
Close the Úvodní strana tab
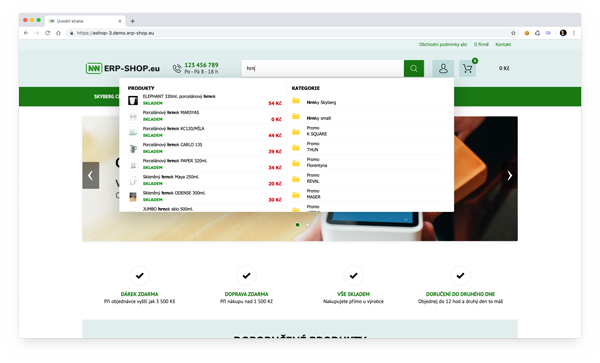(120, 21)
